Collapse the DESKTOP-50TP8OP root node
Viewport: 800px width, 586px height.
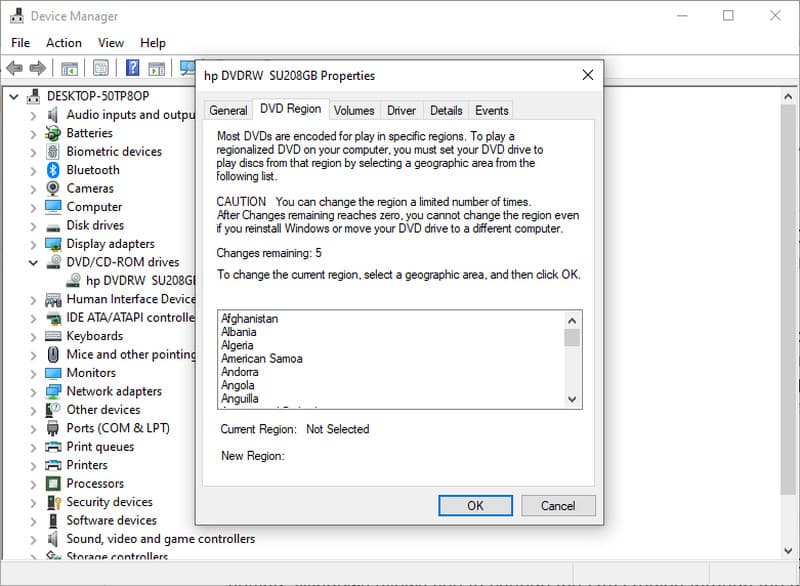click(x=14, y=96)
